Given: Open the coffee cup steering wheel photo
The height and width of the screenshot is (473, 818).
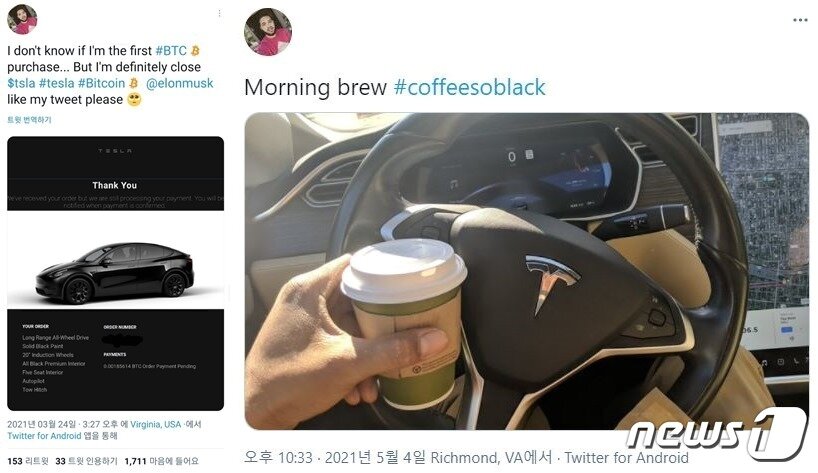Looking at the screenshot, I should click(527, 271).
